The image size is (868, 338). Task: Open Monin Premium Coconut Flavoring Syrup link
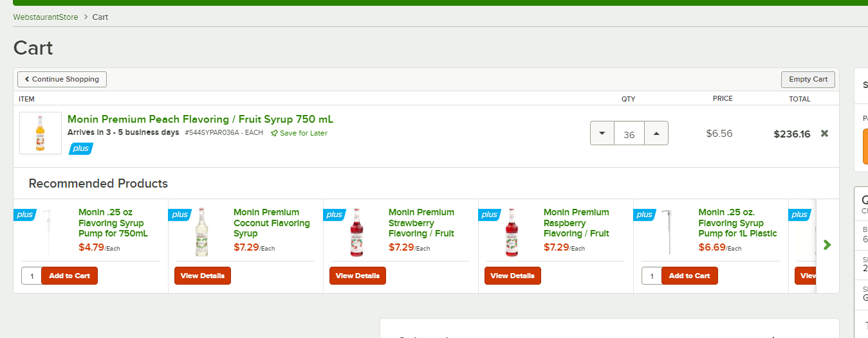272,223
